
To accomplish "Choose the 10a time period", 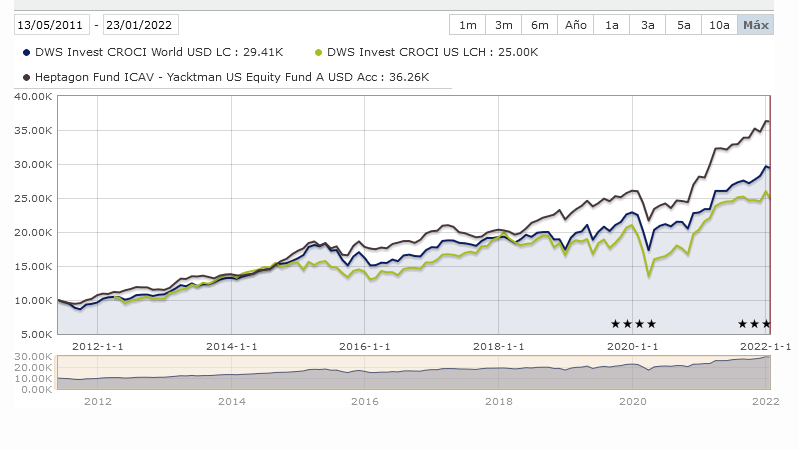I will click(719, 25).
